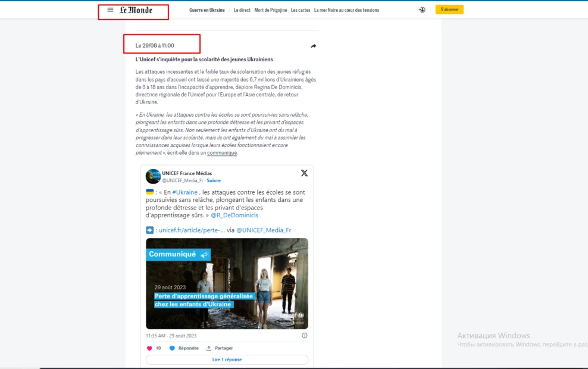Open the Communiqué tweet image
Screen dimensions: 588x369
tap(227, 283)
